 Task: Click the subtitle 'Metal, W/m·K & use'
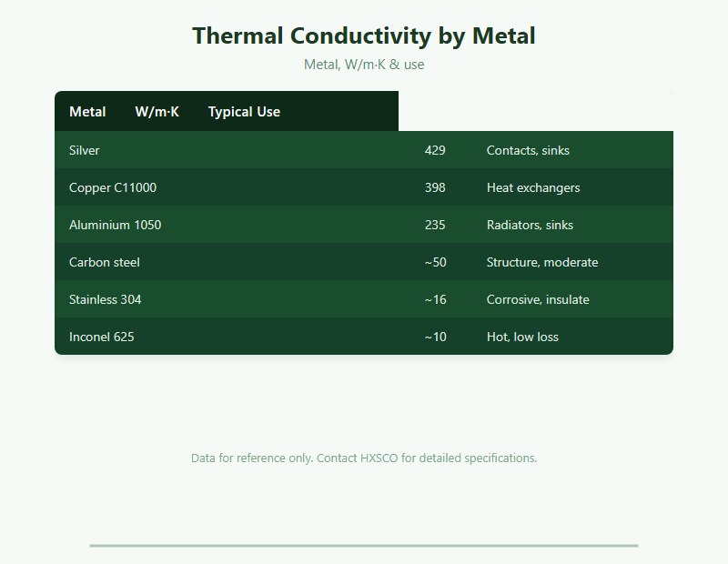(x=364, y=65)
